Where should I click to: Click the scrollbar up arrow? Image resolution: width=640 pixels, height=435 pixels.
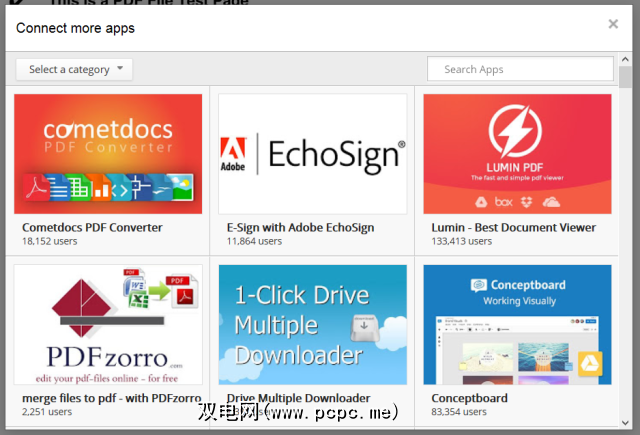pyautogui.click(x=625, y=59)
